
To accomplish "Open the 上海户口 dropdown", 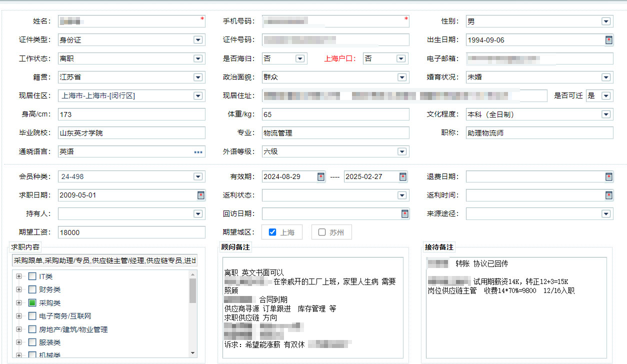I will pyautogui.click(x=401, y=58).
